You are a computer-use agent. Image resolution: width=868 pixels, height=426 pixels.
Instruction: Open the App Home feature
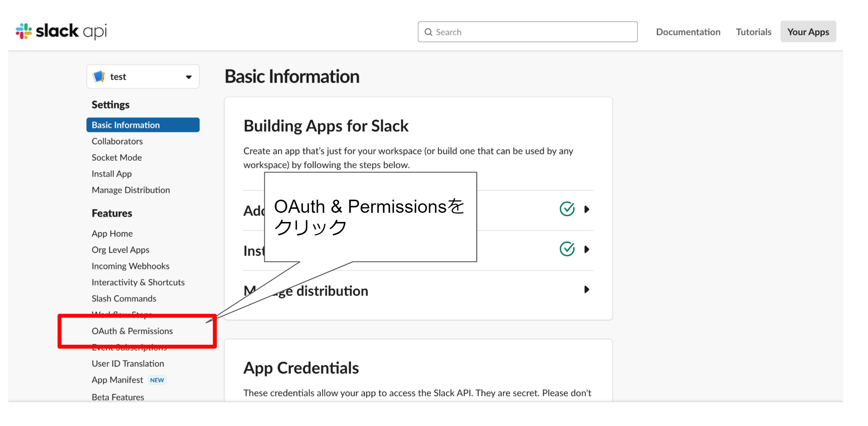[x=112, y=233]
